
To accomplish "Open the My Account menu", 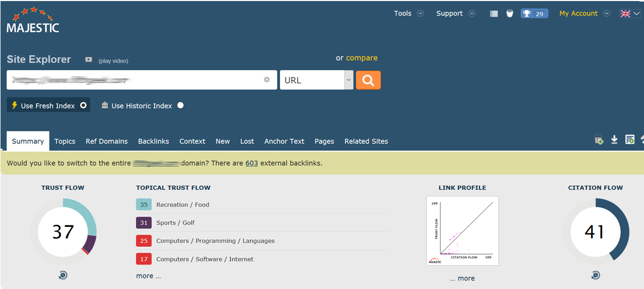I will 578,14.
